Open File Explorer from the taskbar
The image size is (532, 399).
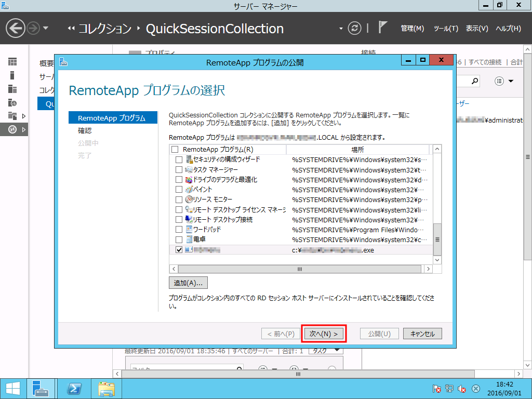point(107,389)
